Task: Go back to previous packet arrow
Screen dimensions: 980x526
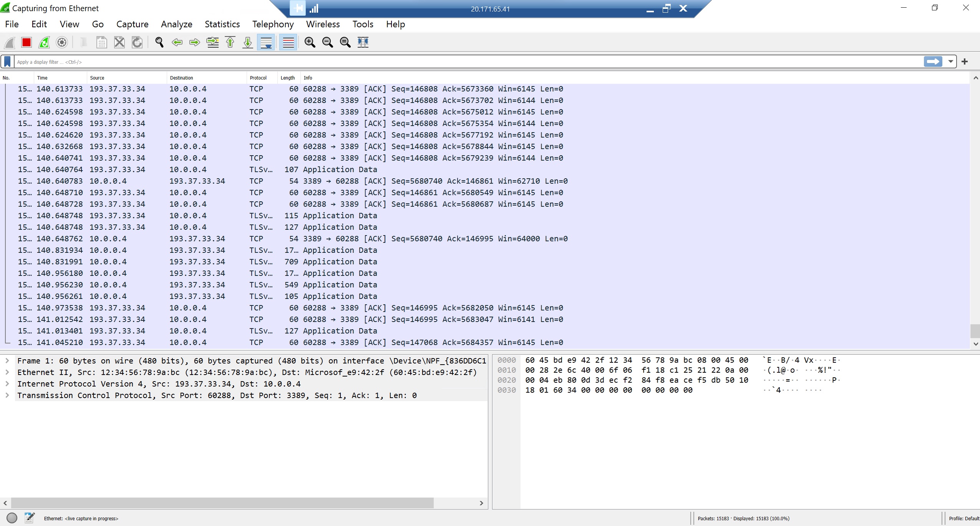Action: pyautogui.click(x=177, y=42)
